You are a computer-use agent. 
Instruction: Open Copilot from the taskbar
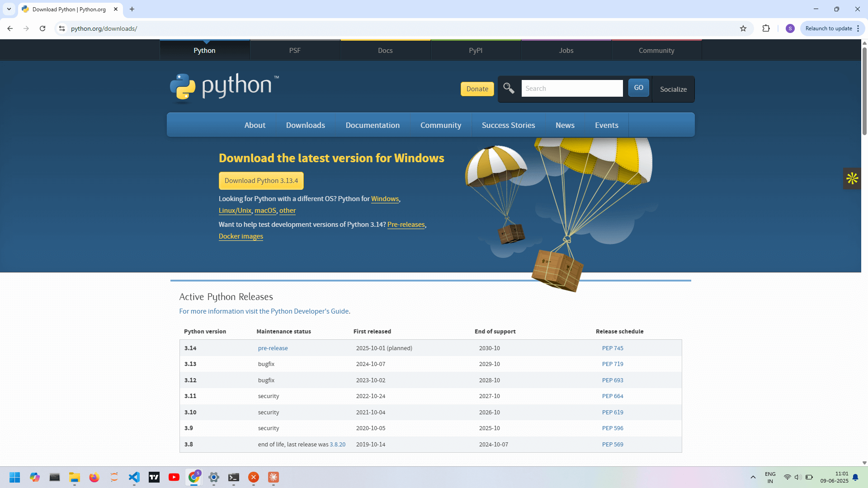coord(35,477)
